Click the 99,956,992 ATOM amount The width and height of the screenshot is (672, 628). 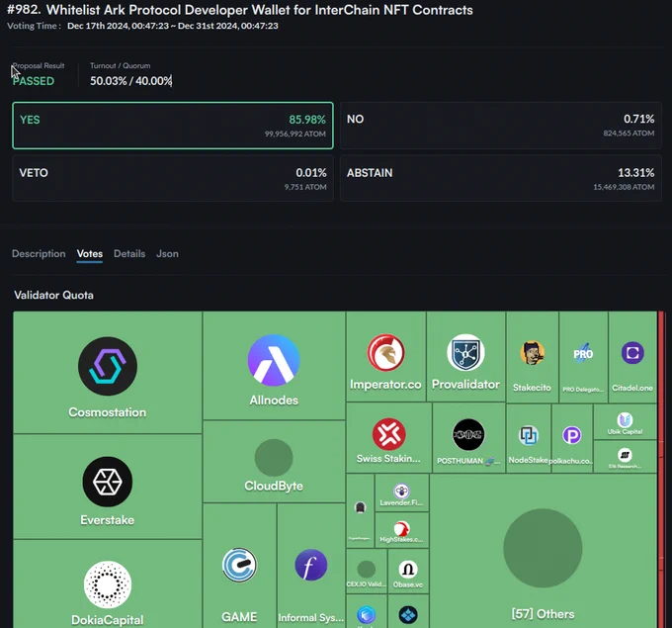(x=295, y=134)
